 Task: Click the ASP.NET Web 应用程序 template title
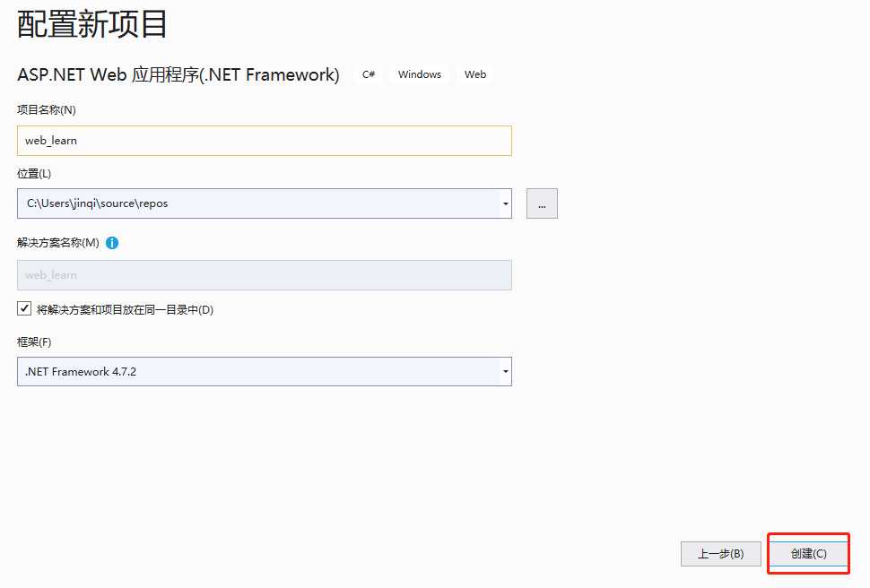(x=178, y=74)
